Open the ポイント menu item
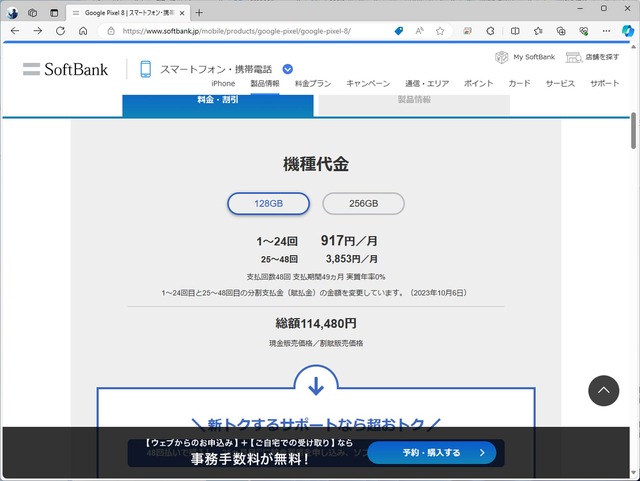The height and width of the screenshot is (481, 640). pyautogui.click(x=478, y=83)
